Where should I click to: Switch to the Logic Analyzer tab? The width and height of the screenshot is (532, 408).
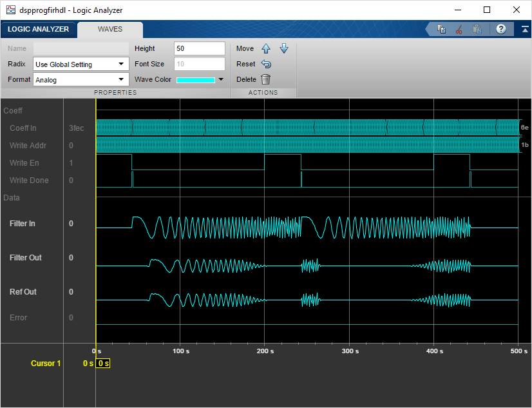38,30
